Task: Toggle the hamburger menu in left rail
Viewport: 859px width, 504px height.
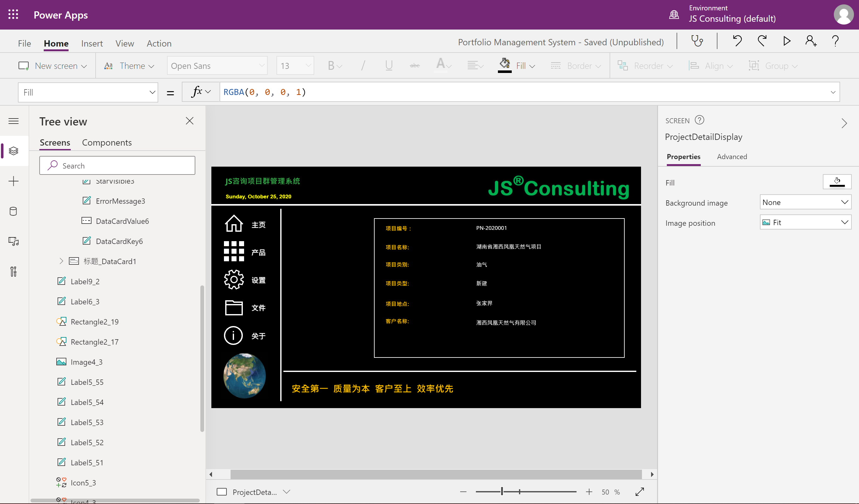Action: coord(14,121)
